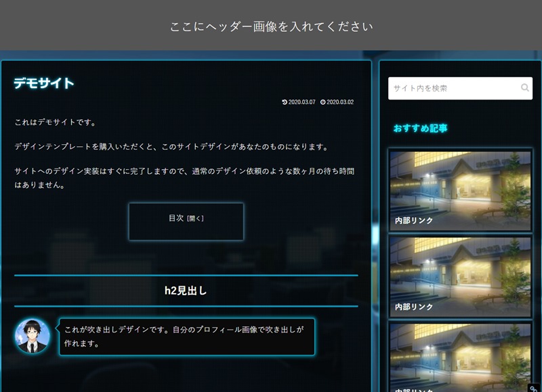Viewport: 542px width, 392px height.
Task: Expand the 目次 table of contents via 開く
Action: tap(195, 219)
